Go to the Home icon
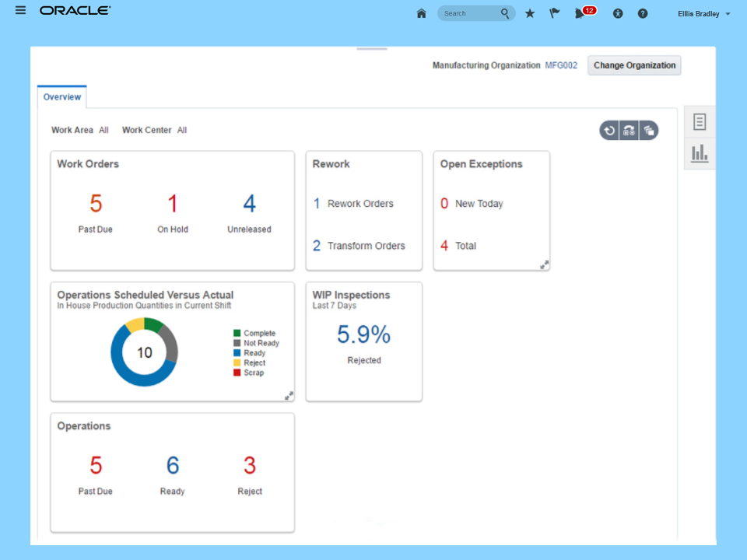Viewport: 747px width, 560px height. coord(421,13)
